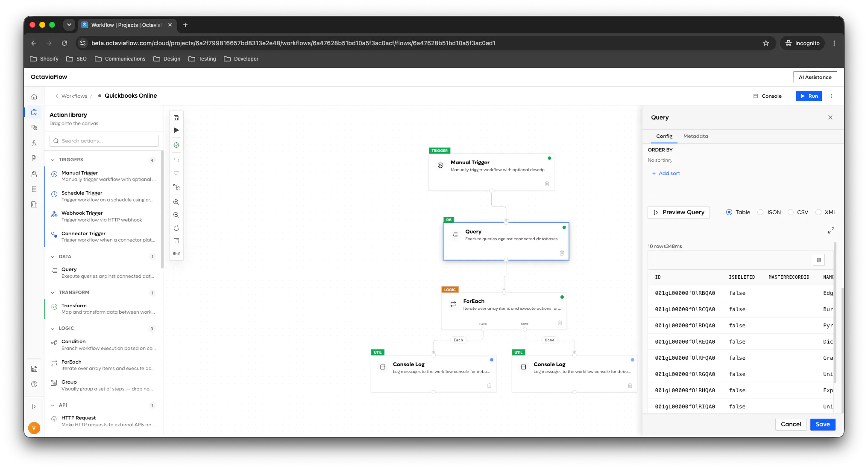Select the JSON output format radio
The height and width of the screenshot is (469, 868).
[760, 212]
